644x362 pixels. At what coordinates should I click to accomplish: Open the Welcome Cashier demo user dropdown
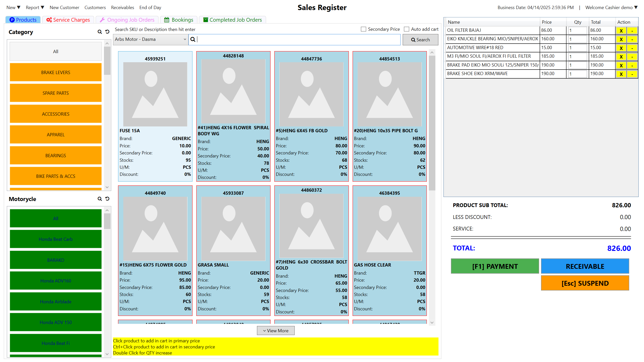(x=611, y=7)
